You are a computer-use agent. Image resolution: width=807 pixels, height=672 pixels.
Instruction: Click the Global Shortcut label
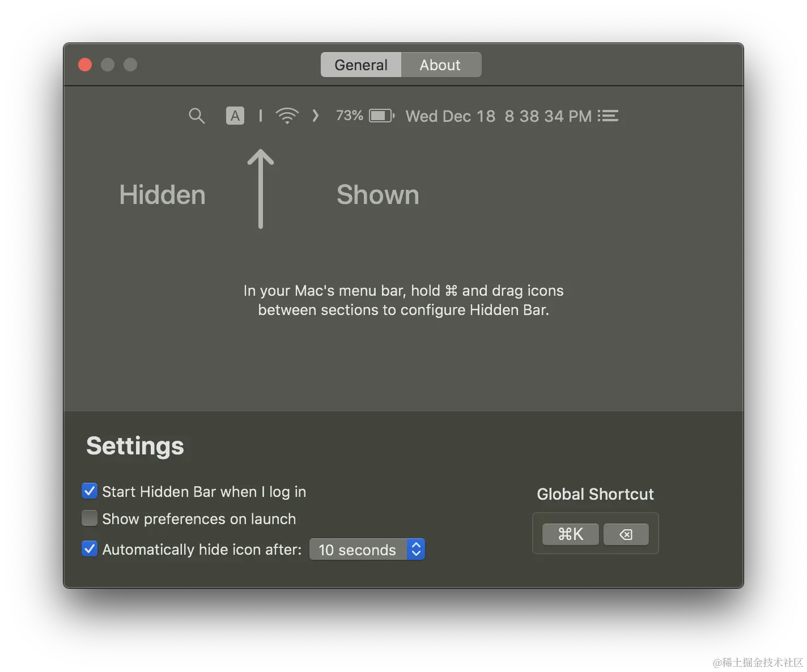(x=596, y=494)
